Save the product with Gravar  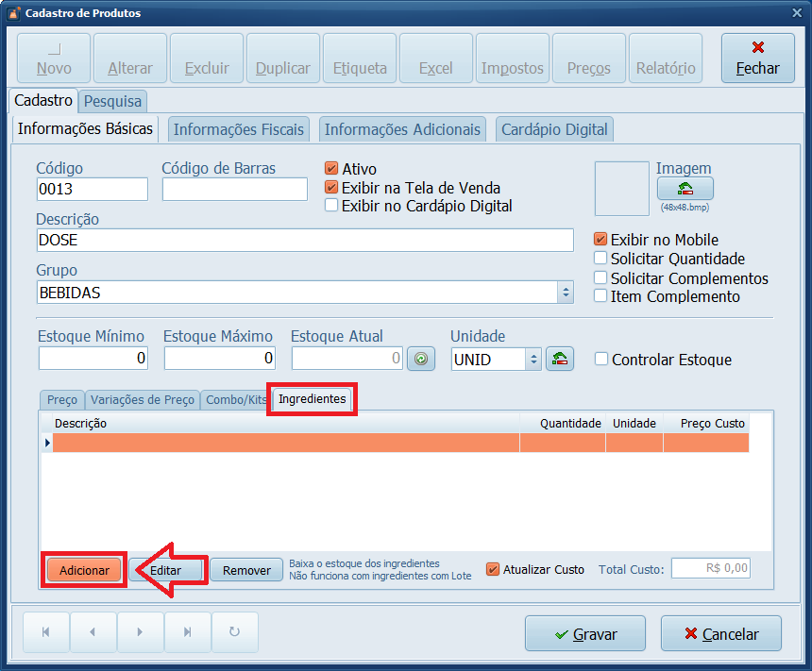(x=584, y=634)
